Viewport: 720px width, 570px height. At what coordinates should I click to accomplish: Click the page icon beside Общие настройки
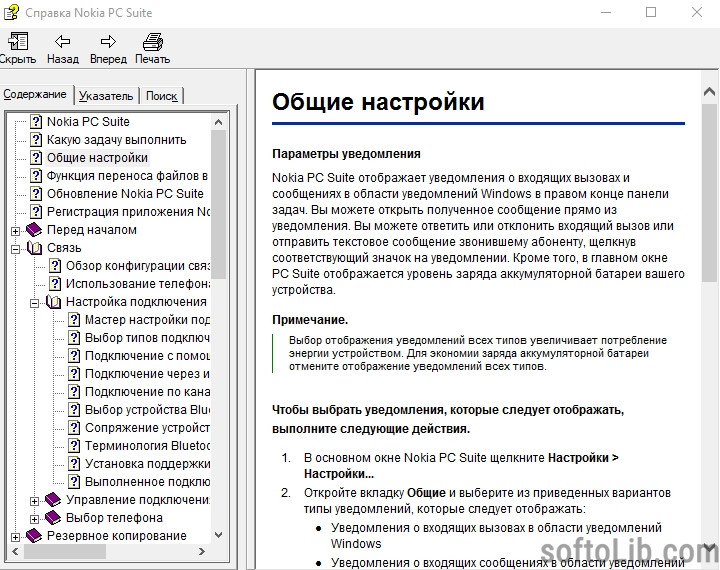point(36,158)
